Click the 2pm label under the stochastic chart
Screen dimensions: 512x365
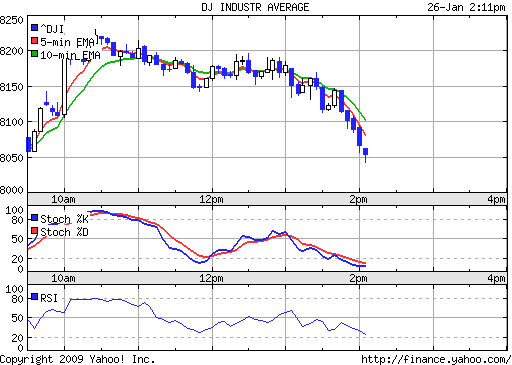click(358, 278)
